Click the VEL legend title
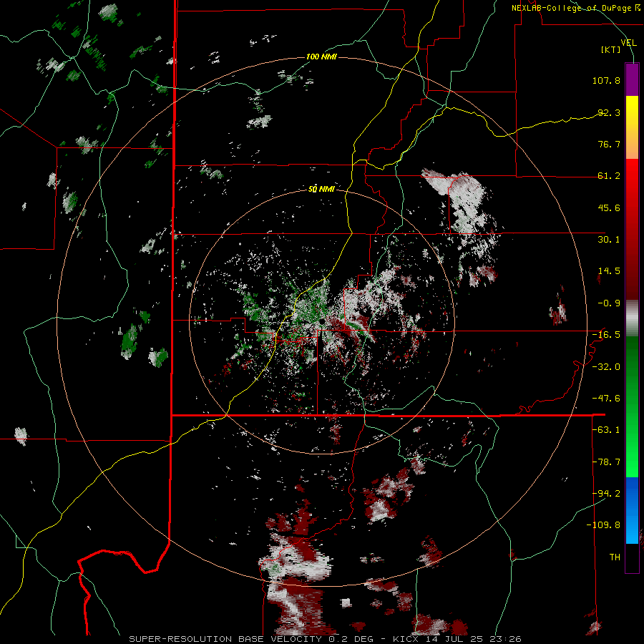The width and height of the screenshot is (644, 644). [629, 42]
